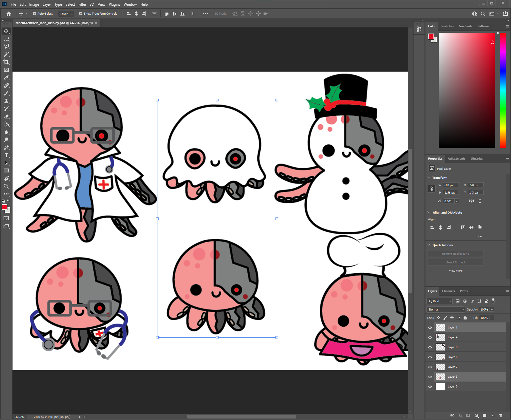511x420 pixels.
Task: Click the Share button icon
Action: tap(505, 14)
